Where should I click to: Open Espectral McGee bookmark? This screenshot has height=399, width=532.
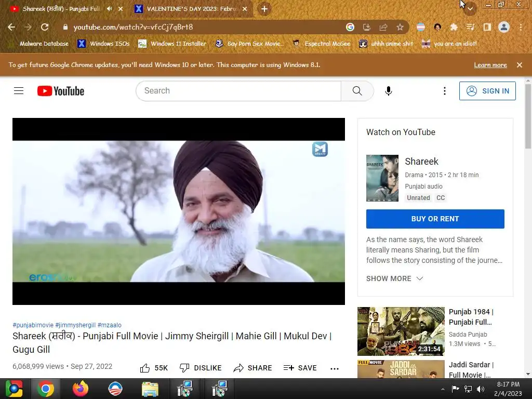[x=321, y=44]
